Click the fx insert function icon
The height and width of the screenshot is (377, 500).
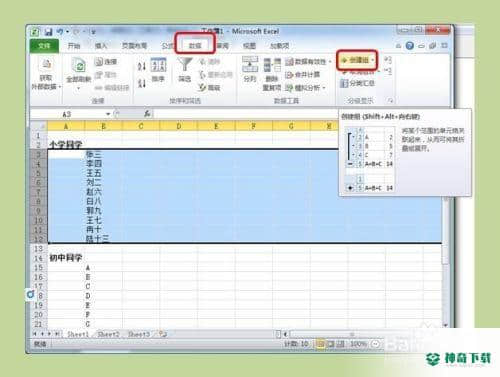(x=147, y=114)
